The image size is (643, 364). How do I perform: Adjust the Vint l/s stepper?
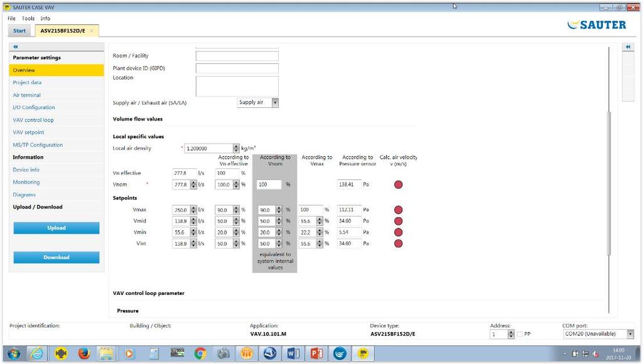click(x=193, y=244)
